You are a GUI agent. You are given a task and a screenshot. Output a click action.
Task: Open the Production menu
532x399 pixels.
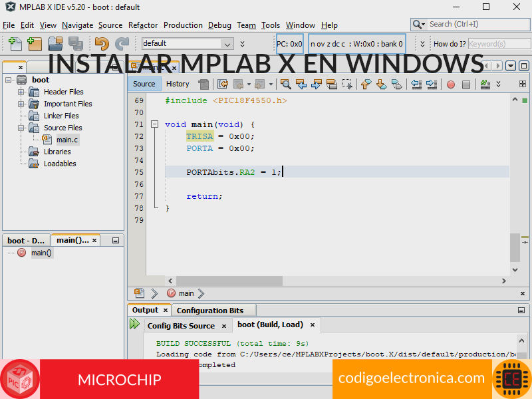(183, 25)
